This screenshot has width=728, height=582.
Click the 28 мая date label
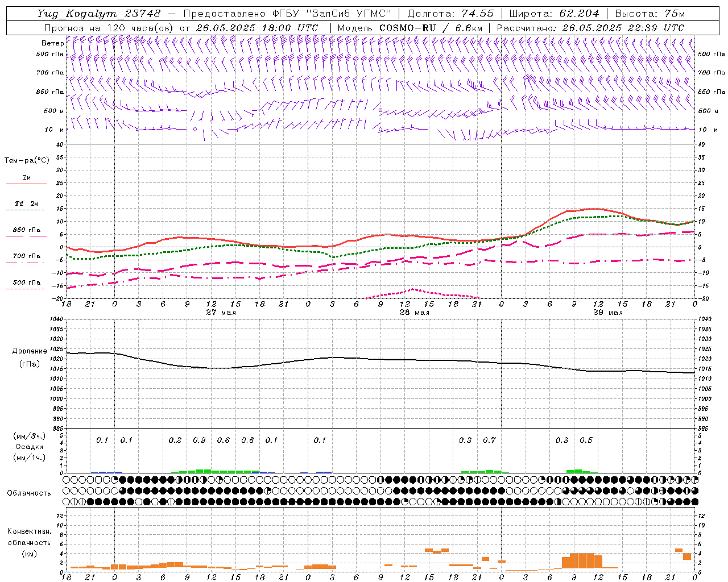414,313
